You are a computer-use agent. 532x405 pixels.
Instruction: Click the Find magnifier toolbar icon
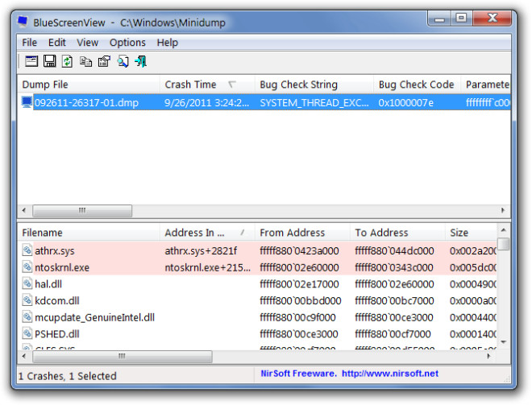(x=123, y=61)
